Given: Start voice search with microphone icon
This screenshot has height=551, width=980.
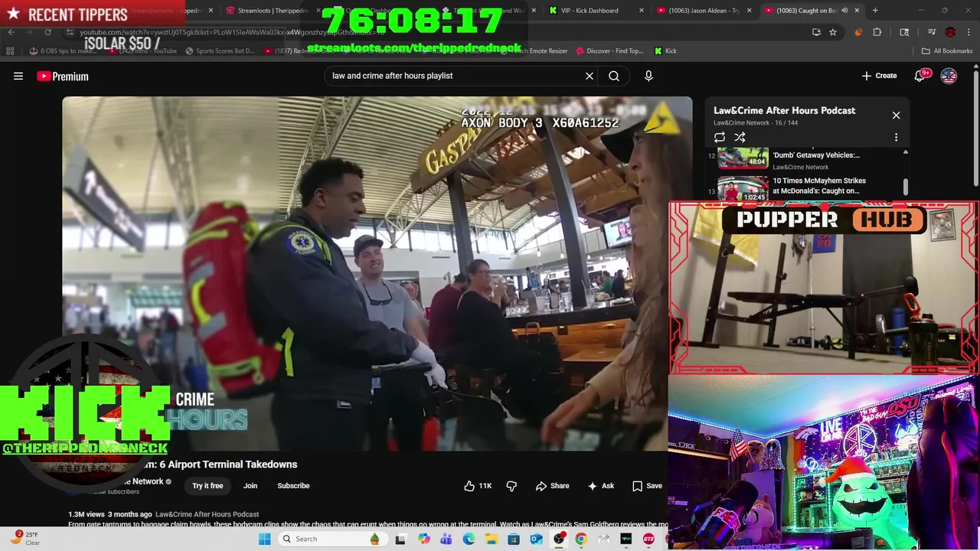Looking at the screenshot, I should [648, 76].
